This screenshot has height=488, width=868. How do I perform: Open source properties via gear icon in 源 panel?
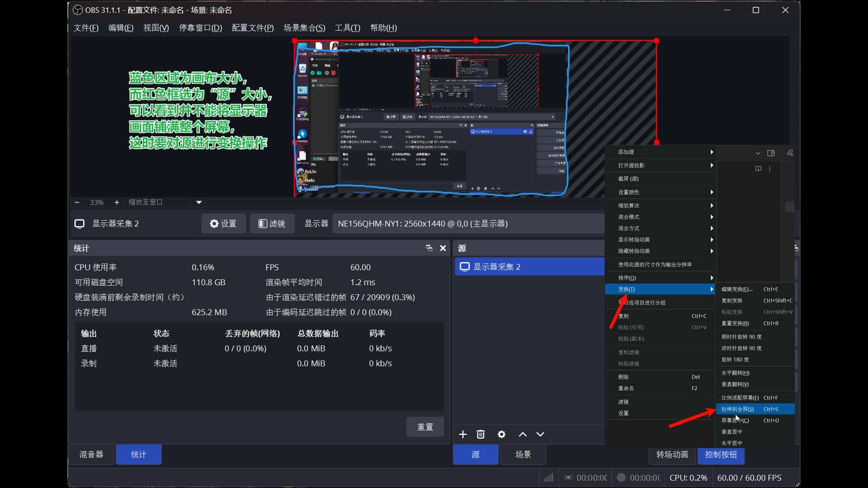coord(501,434)
